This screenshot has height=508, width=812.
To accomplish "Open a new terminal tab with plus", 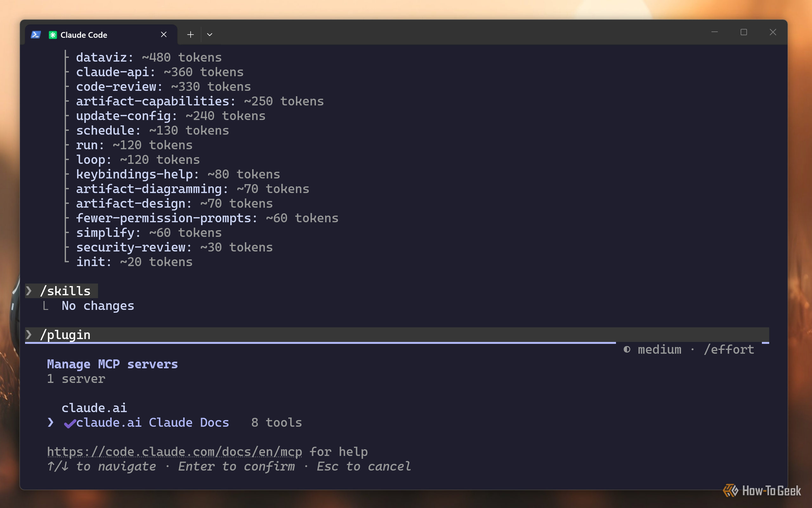I will tap(190, 35).
